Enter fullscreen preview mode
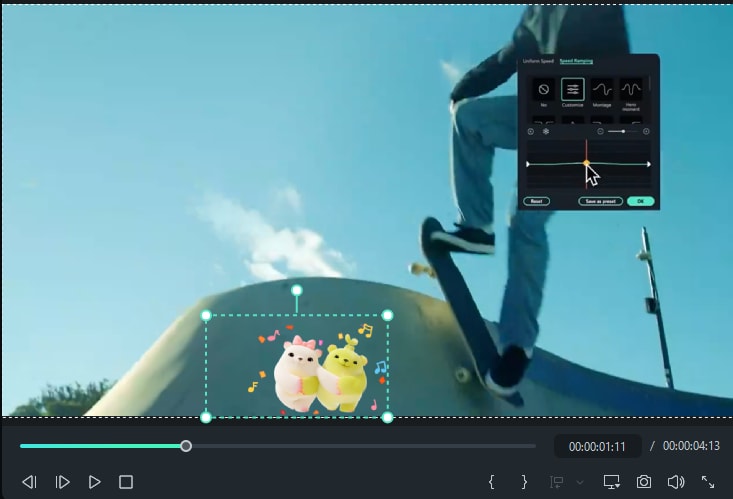Screen dimensions: 733x499 click(x=708, y=482)
